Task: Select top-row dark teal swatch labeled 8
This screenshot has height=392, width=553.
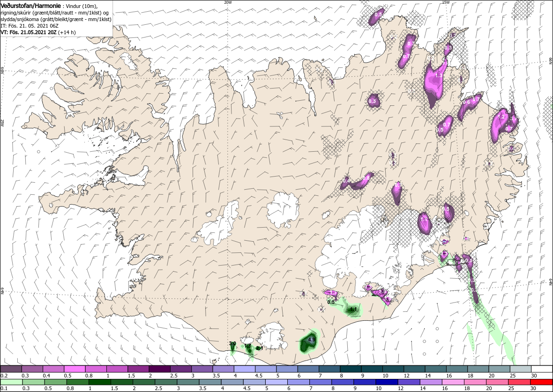Action: click(x=351, y=370)
